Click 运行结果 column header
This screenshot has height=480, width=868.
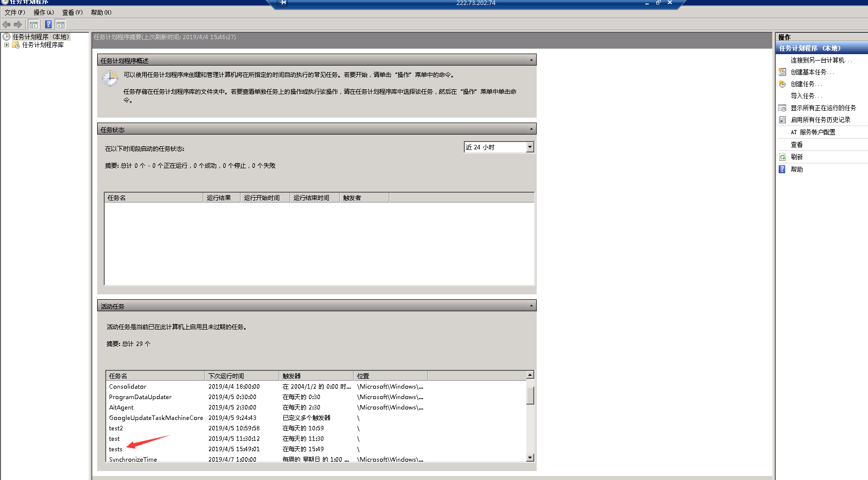(x=222, y=198)
